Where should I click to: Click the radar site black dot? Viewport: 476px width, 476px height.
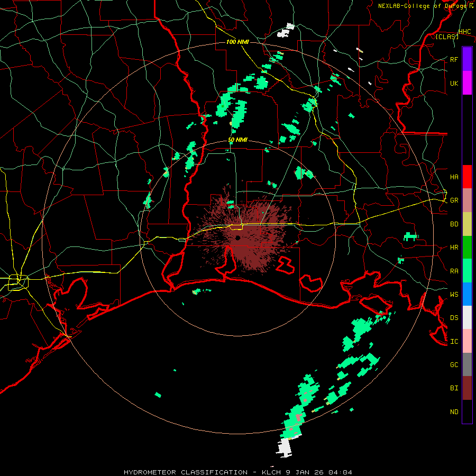237,237
